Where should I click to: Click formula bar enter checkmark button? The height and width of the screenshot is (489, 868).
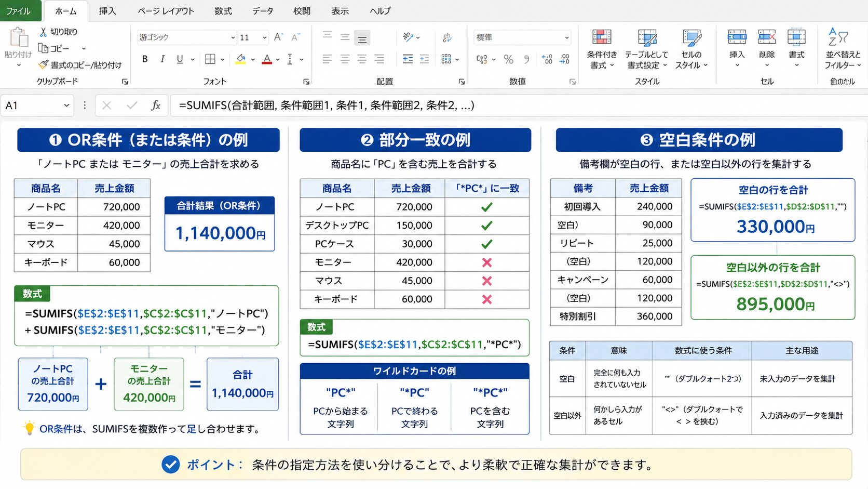click(132, 105)
